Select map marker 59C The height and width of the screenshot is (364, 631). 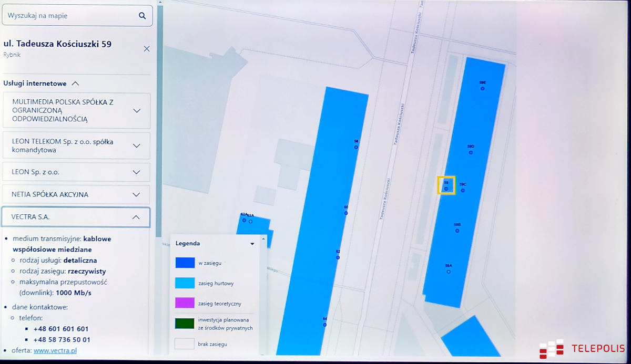(463, 190)
